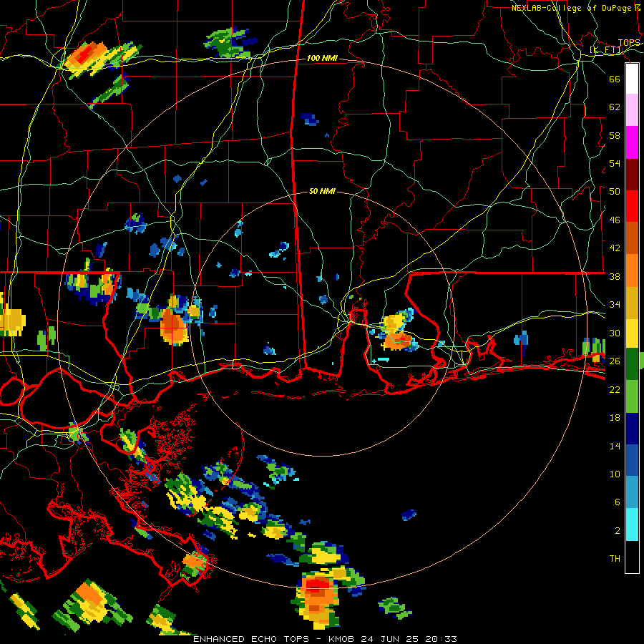Click the white swatch in the tops legend

(632, 79)
